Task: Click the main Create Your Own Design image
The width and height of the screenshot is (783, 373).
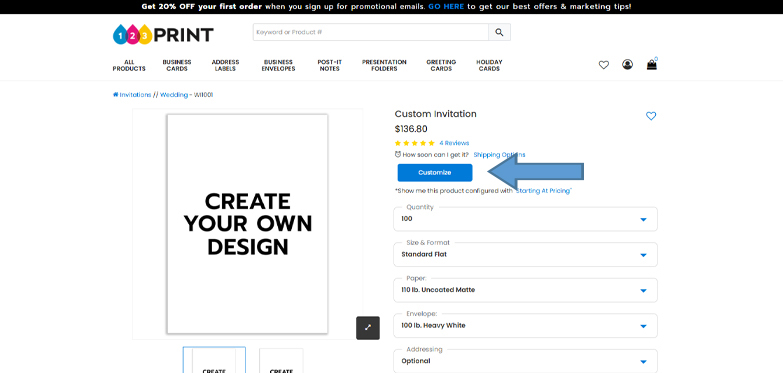Action: pyautogui.click(x=247, y=224)
